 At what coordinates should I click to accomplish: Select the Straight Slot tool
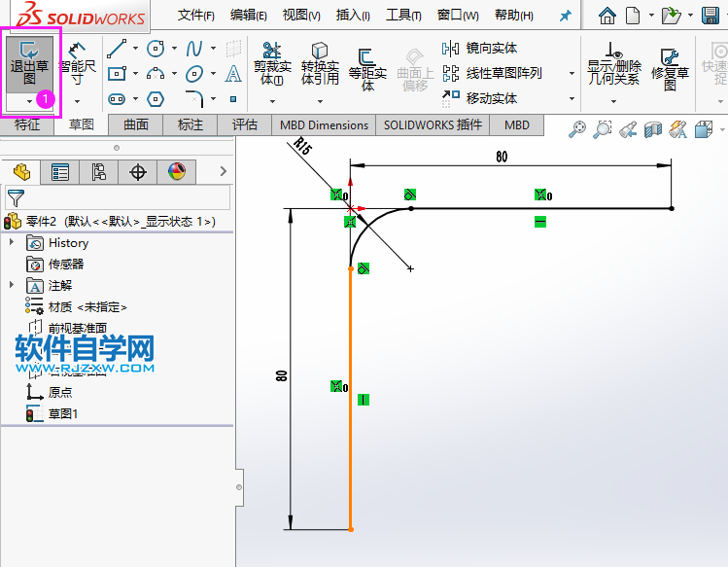(117, 98)
